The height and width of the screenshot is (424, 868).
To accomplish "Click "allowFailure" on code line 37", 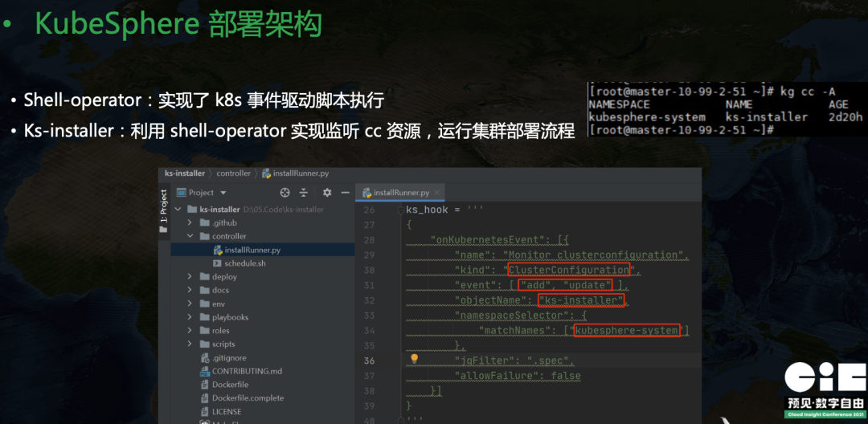I will click(x=494, y=376).
